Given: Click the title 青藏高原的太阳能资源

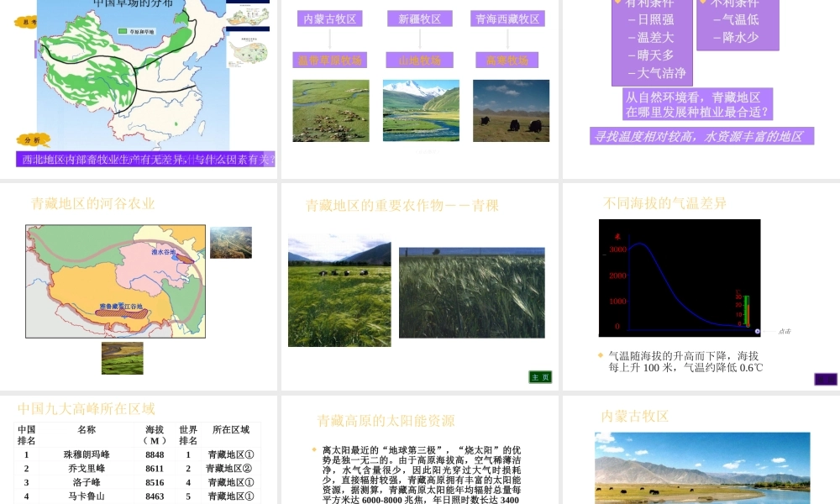Looking at the screenshot, I should click(386, 421).
